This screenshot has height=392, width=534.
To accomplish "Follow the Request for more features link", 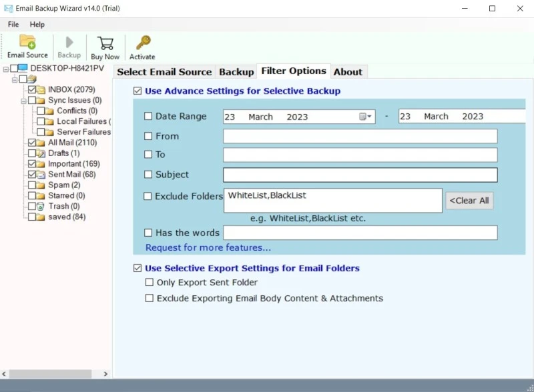I will tap(208, 248).
